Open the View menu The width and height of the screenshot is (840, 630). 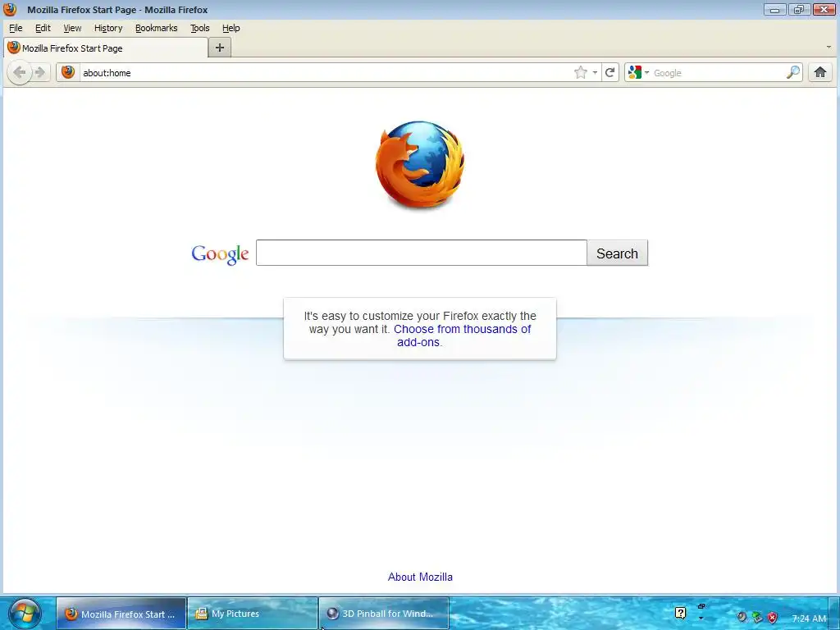pos(72,28)
